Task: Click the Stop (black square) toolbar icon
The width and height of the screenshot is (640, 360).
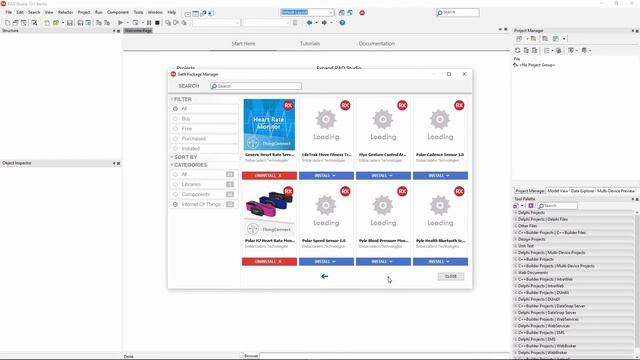Action: click(157, 23)
